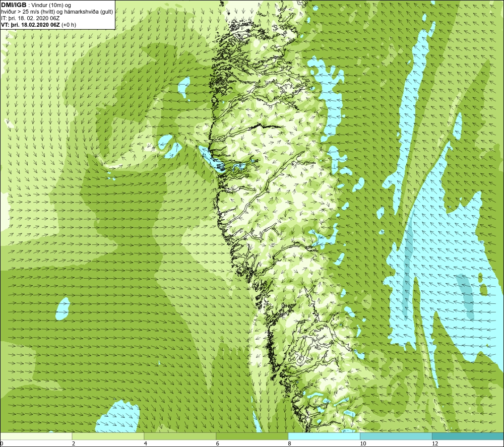This screenshot has height=447, width=504.
Task: Click the 'hviður > 25 m/s (hvítt)' legend line
Action: 57,12
